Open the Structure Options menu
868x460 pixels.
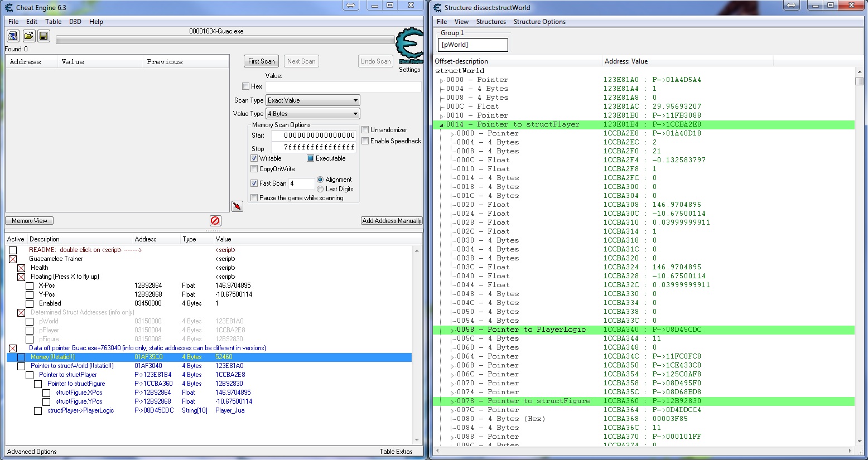coord(539,22)
